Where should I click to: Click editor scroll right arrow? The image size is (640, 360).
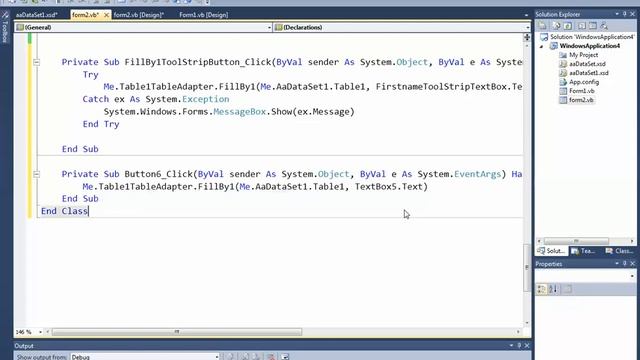click(518, 332)
